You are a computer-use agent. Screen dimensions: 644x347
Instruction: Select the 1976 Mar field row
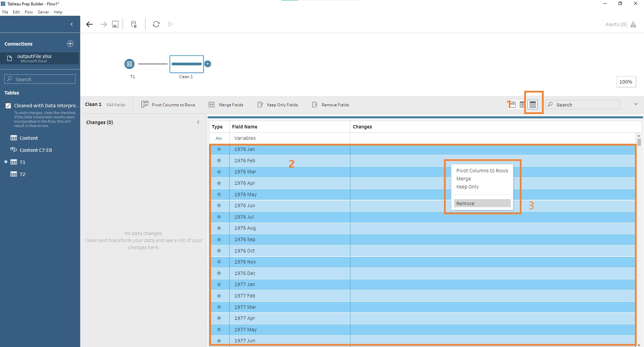coord(423,172)
